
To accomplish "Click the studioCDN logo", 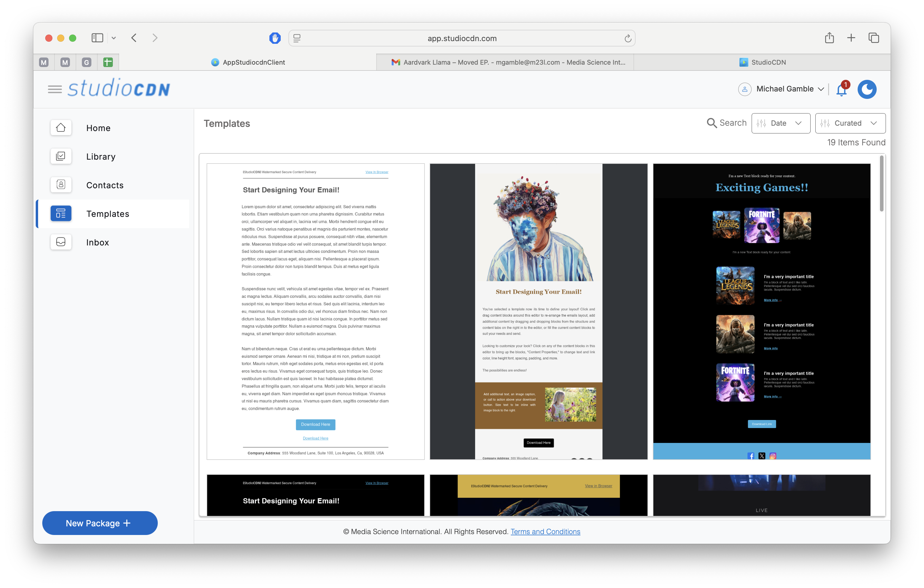I will (x=119, y=88).
